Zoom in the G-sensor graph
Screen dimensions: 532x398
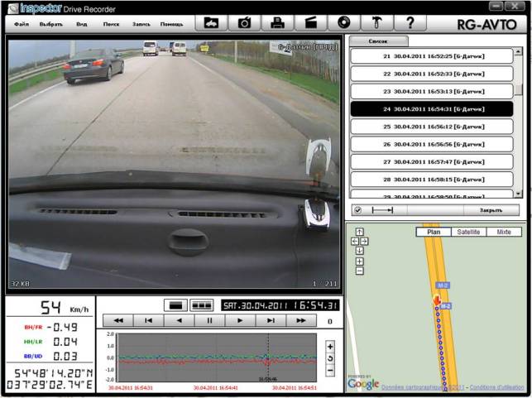tap(331, 347)
